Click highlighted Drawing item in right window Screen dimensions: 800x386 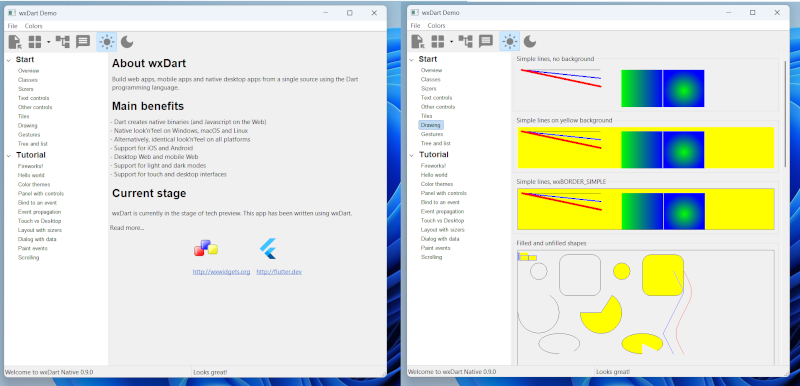[431, 125]
